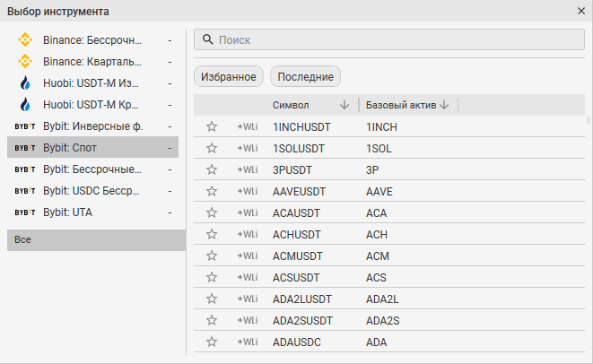Click the AAVE base asset cell
Viewport: 593px width, 364px height.
coord(379,192)
